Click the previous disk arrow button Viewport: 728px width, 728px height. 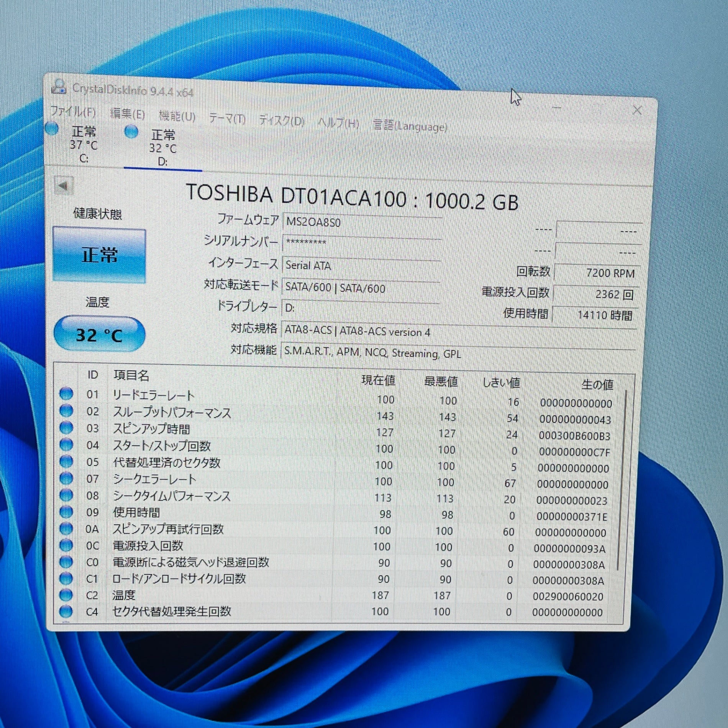pos(63,186)
